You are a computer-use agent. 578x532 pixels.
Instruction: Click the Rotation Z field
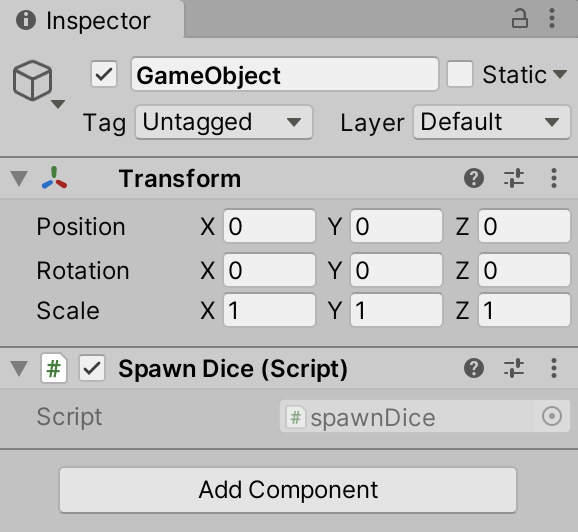(524, 270)
